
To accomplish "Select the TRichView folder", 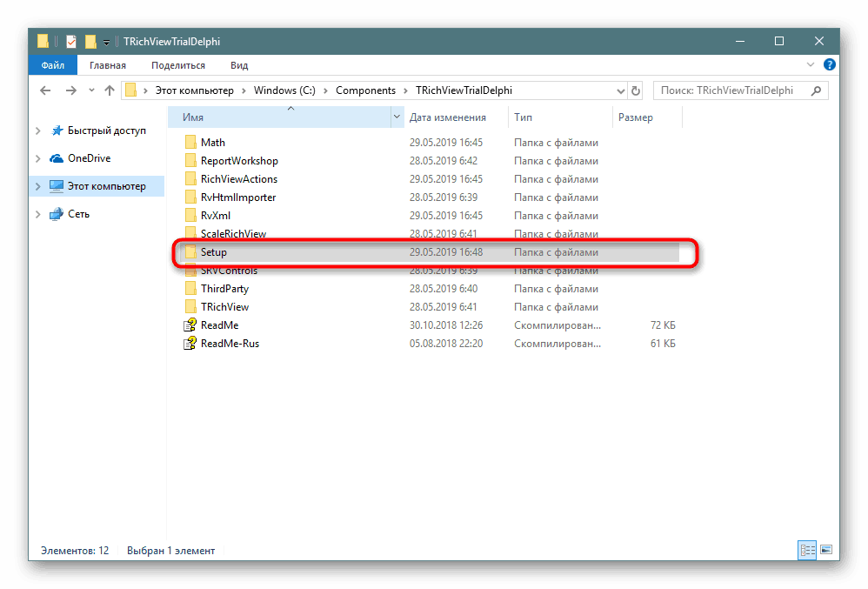I will tap(224, 306).
